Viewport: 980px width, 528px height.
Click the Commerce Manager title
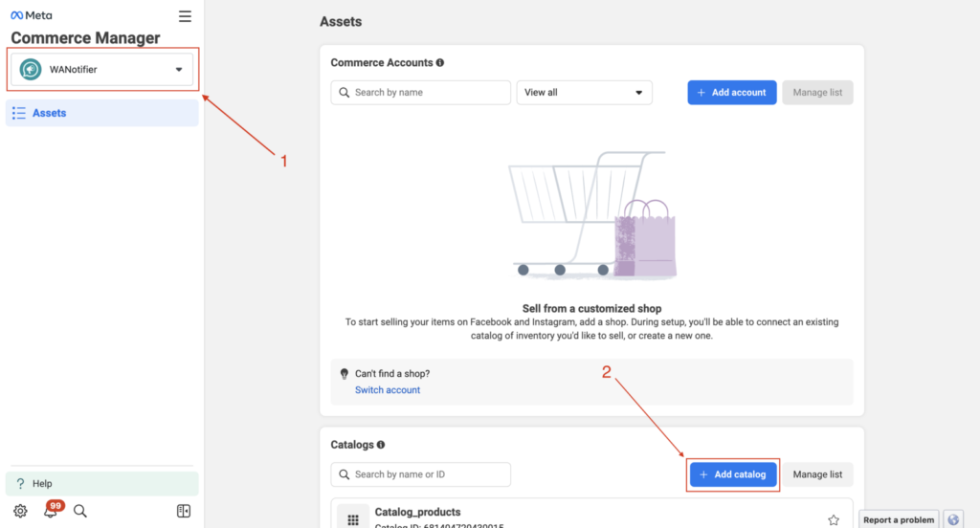(85, 38)
